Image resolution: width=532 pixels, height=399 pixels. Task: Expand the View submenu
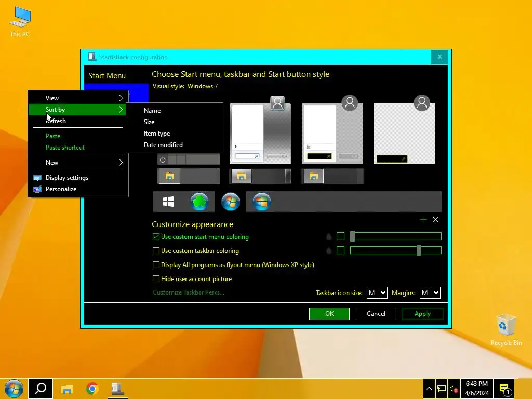click(78, 98)
